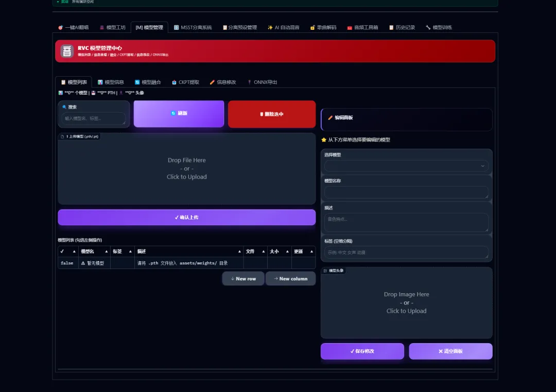Screen dimensions: 556x392
Task: Open the 选择模型 dropdown
Action: [x=406, y=166]
